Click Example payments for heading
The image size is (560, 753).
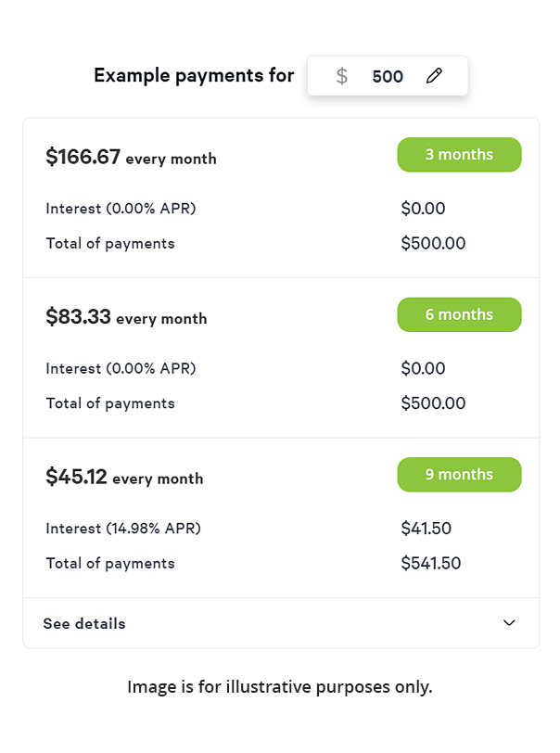[194, 75]
